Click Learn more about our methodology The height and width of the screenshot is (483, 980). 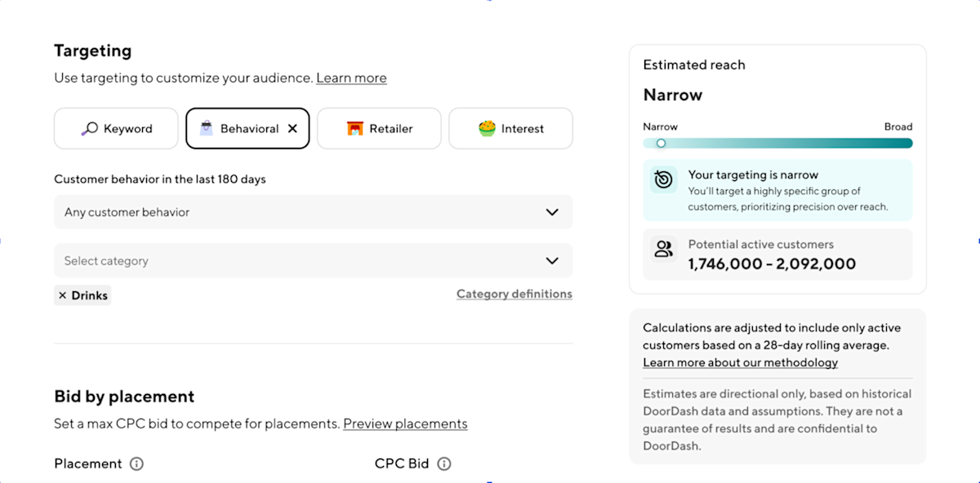[x=740, y=362]
